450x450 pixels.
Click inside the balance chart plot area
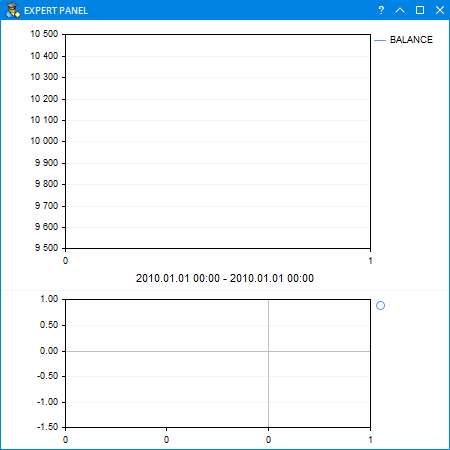click(218, 141)
